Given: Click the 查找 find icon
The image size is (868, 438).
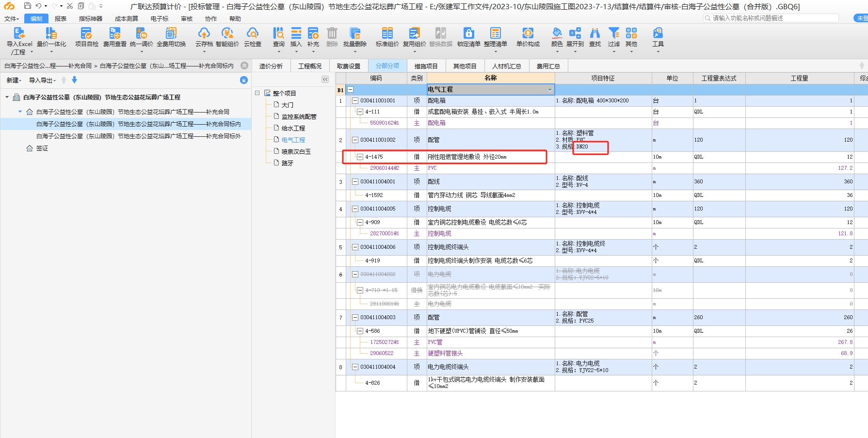Looking at the screenshot, I should click(x=595, y=33).
